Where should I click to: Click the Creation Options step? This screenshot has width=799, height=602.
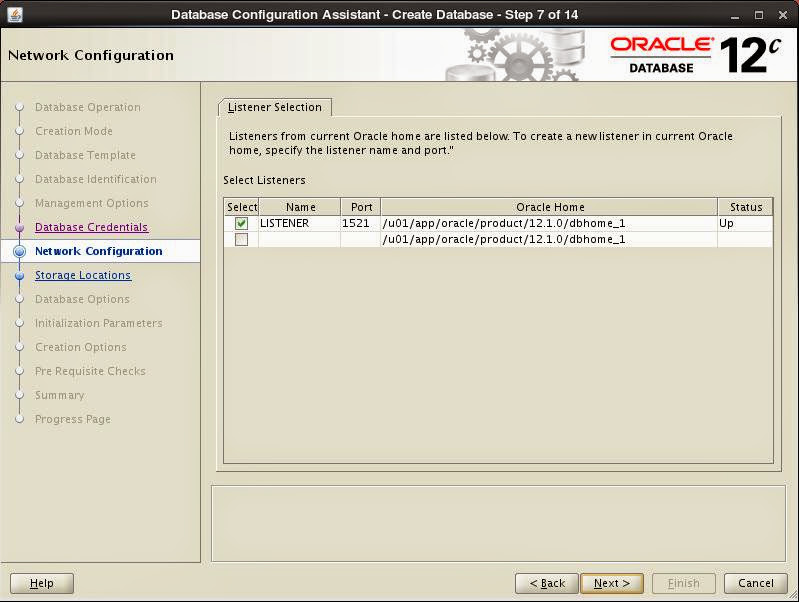(81, 347)
